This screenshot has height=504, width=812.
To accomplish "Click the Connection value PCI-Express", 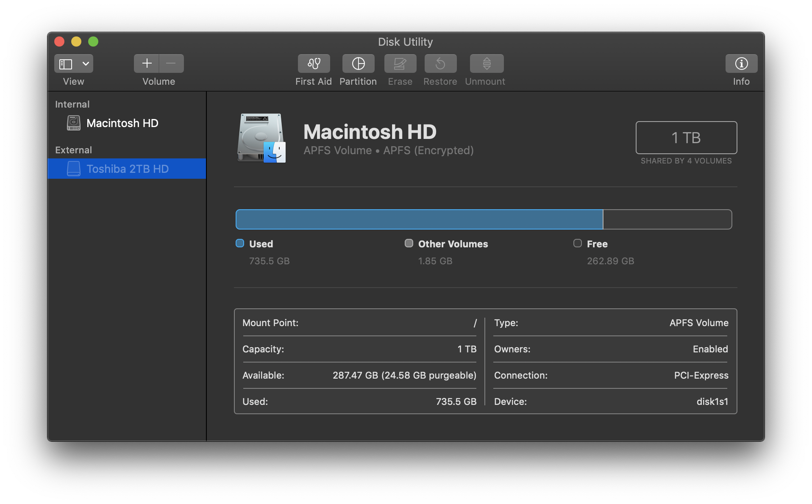I will [x=701, y=375].
